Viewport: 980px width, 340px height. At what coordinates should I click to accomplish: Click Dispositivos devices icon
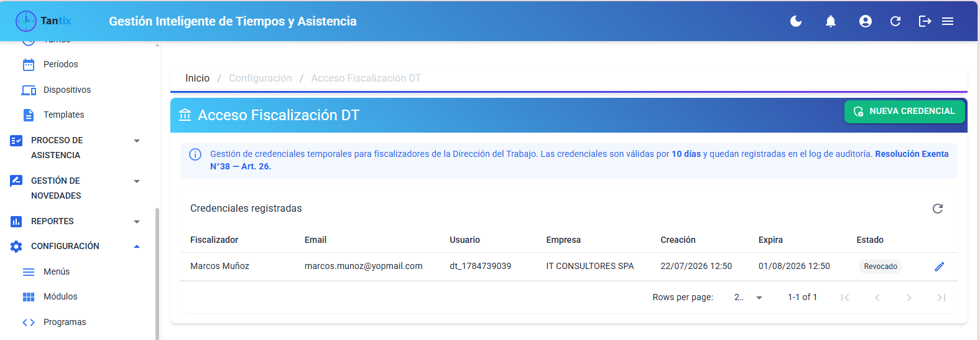(x=29, y=90)
